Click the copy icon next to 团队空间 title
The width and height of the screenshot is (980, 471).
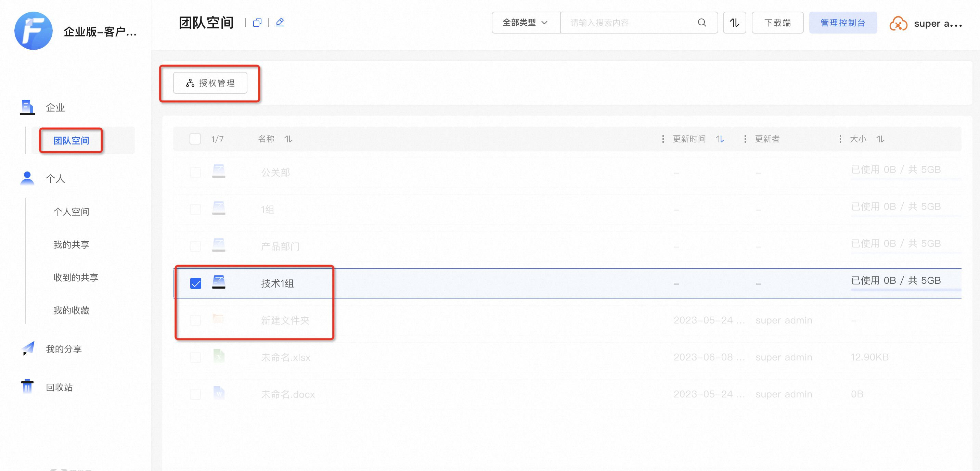pos(257,23)
